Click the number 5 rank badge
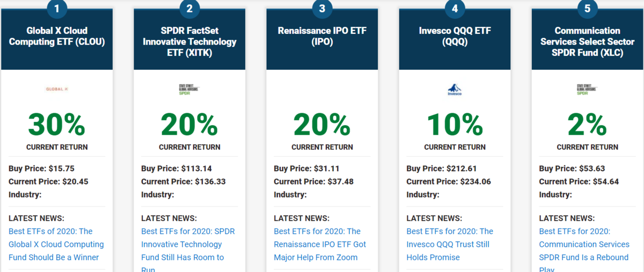 (x=588, y=8)
